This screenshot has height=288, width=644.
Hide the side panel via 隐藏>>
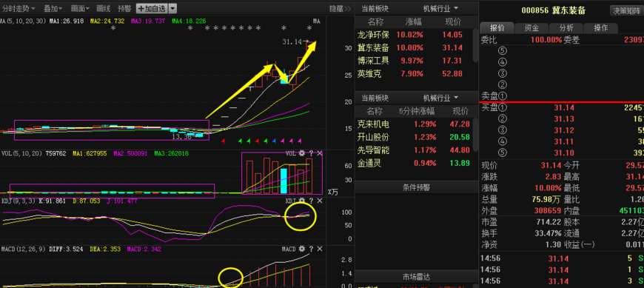coord(340,8)
